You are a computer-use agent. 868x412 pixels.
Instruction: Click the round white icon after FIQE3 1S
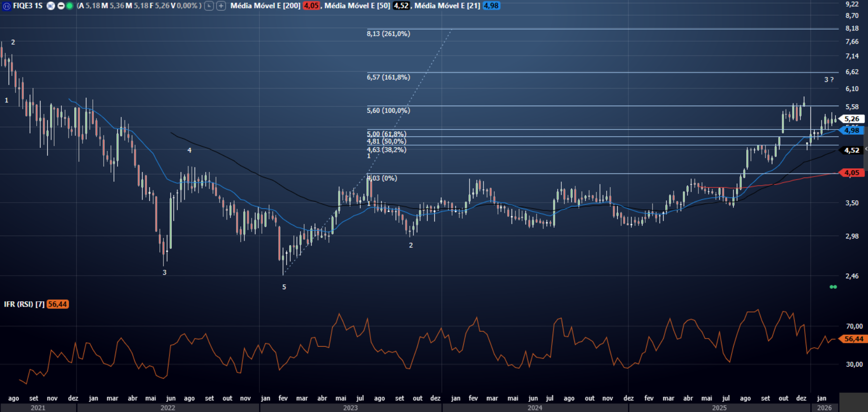tap(50, 6)
